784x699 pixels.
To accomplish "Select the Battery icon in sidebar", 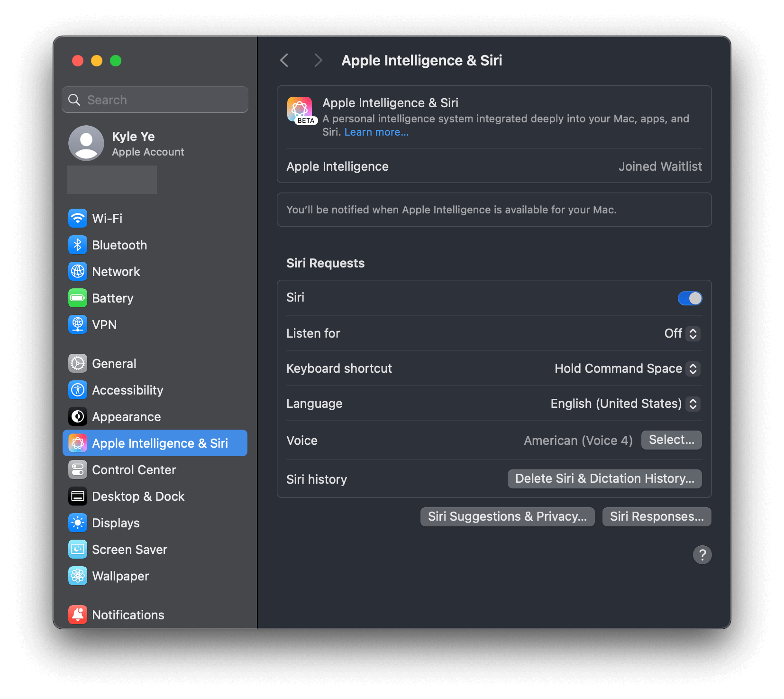I will coord(78,298).
